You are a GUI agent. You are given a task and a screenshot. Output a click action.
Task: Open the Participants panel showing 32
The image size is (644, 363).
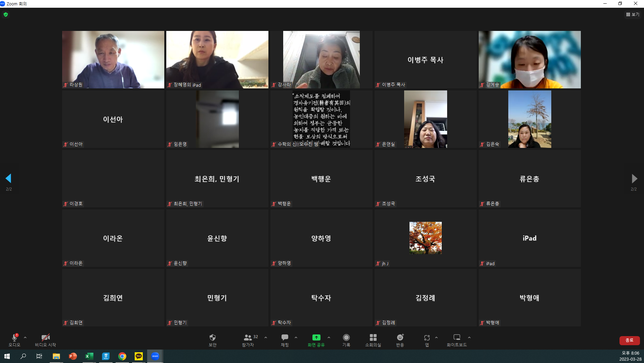(250, 340)
